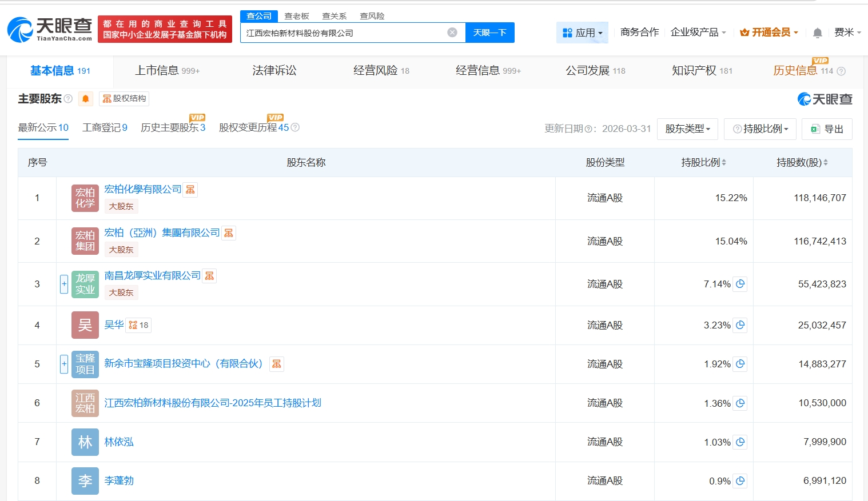Open the 2025年员工持股计划 shareholder link
868x501 pixels.
(213, 403)
